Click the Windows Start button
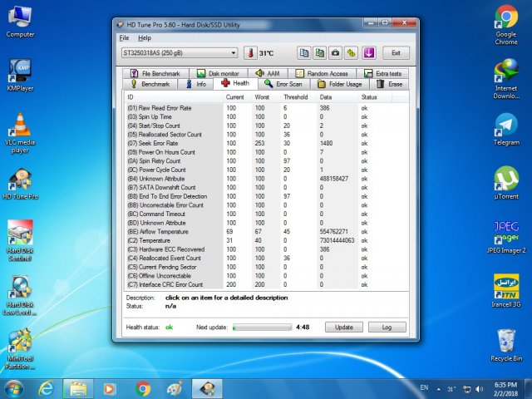 [14, 389]
